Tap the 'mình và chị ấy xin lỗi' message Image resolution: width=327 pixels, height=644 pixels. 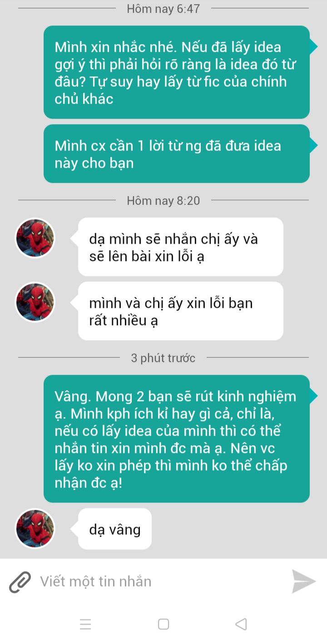[181, 311]
